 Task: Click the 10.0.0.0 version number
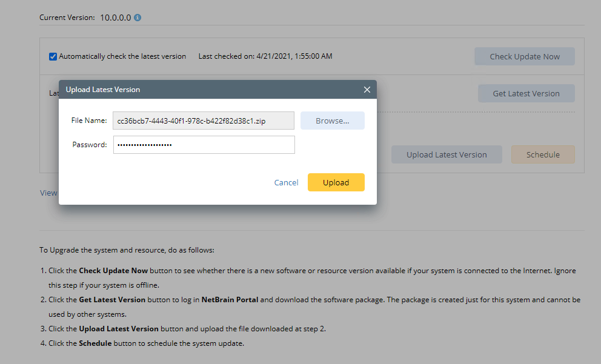(115, 18)
